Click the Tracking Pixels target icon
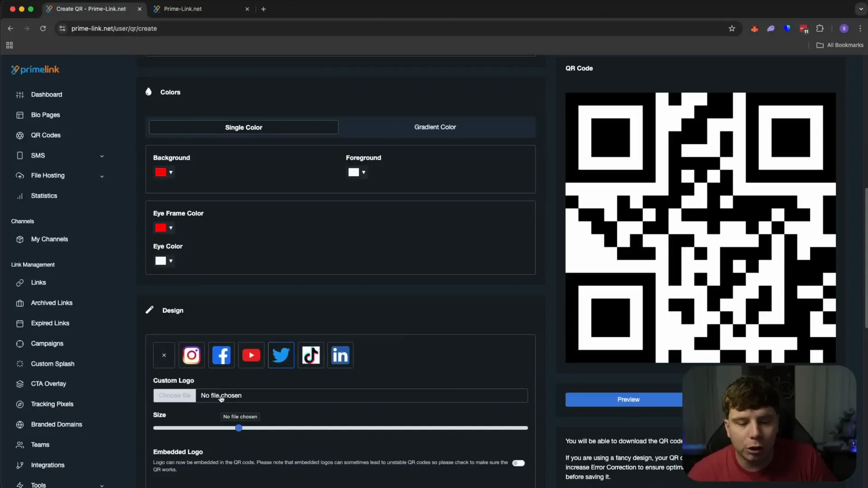868x488 pixels. 20,404
